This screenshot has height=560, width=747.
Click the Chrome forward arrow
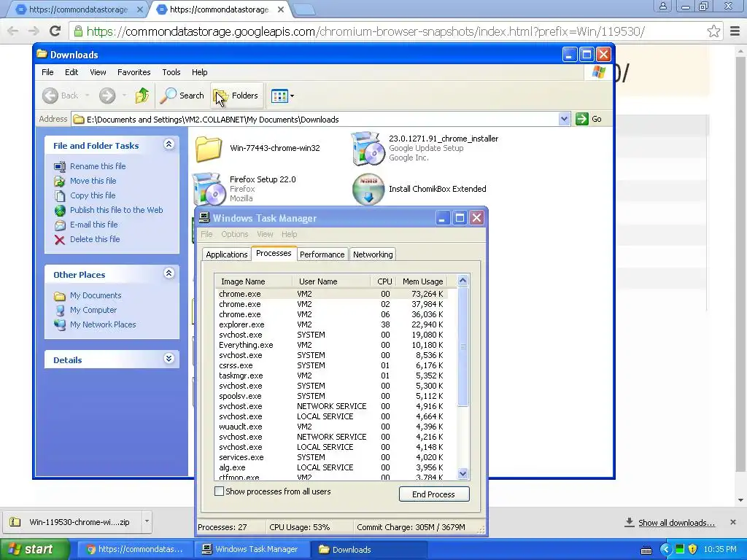coord(34,31)
